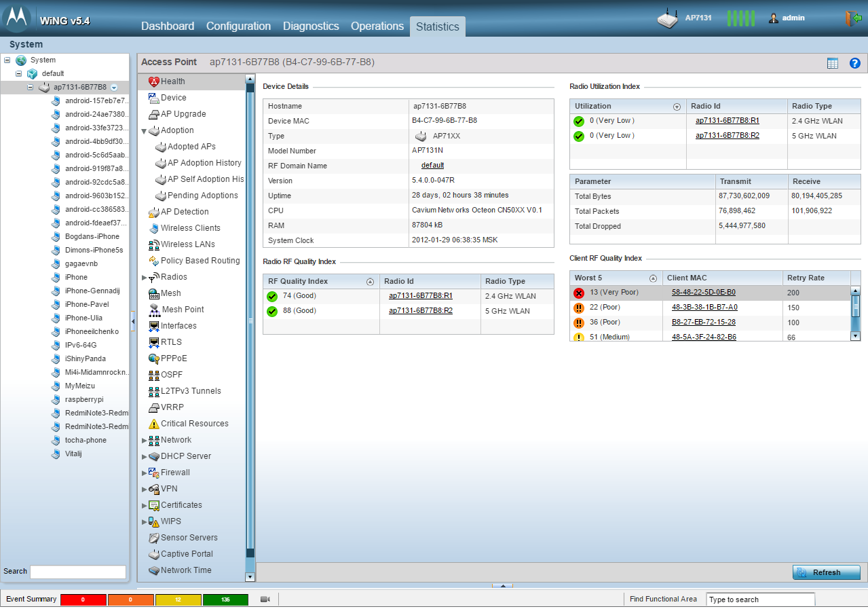Expand the DHCP Server menu section
This screenshot has height=609, width=868.
tap(144, 457)
